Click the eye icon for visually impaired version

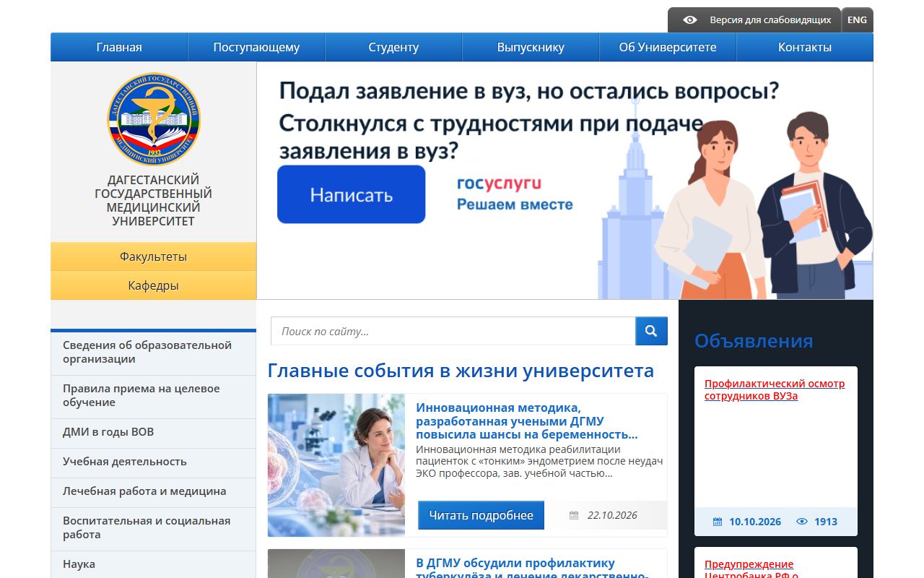(x=690, y=20)
